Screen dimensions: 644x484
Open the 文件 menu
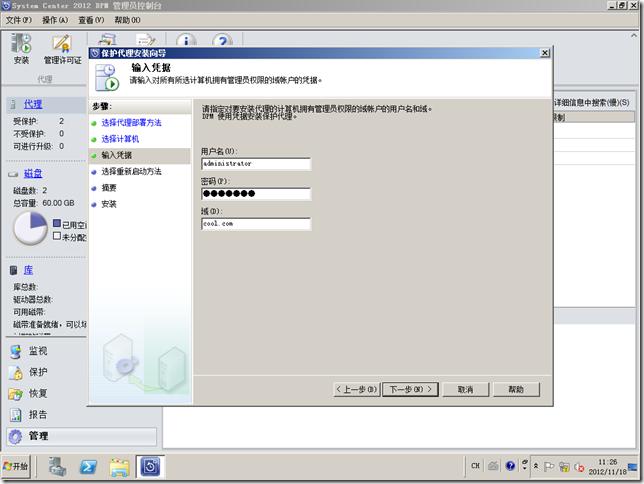click(18, 20)
